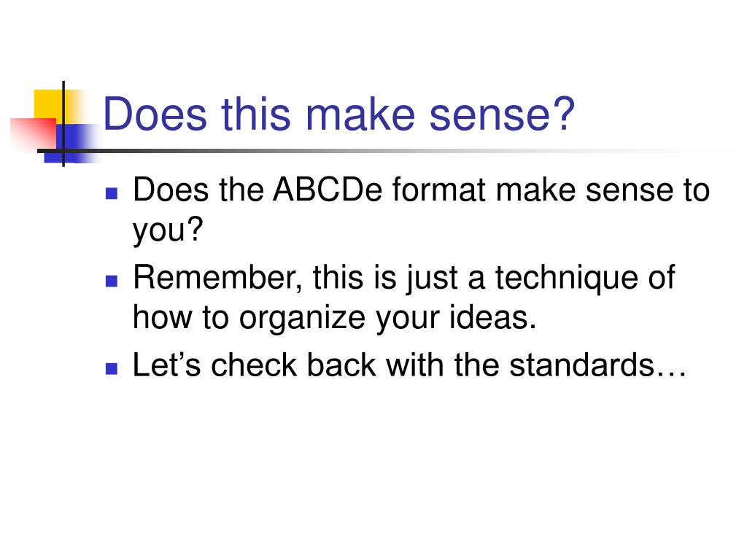747x560 pixels.
Task: Click the word 'Does' in the slide title
Action: point(155,114)
